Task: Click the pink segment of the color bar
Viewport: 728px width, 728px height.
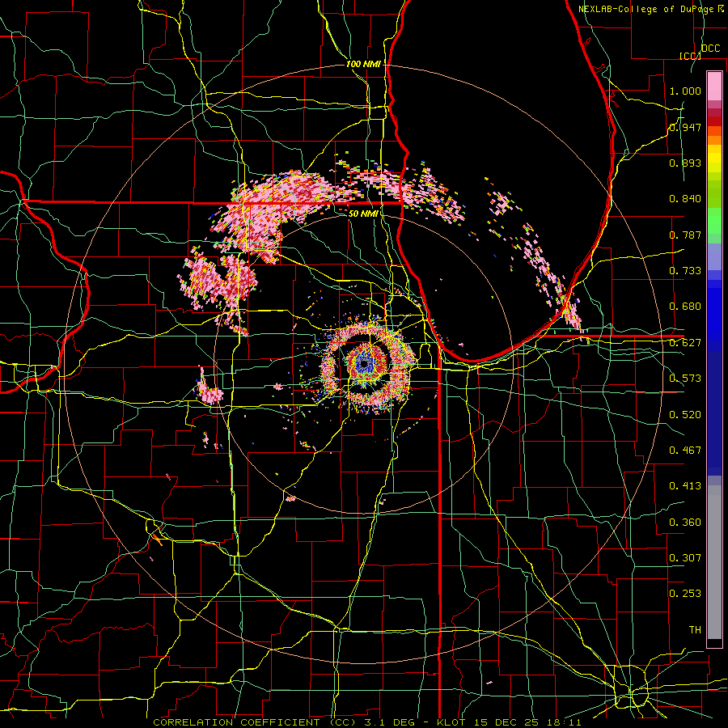Action: [x=714, y=86]
